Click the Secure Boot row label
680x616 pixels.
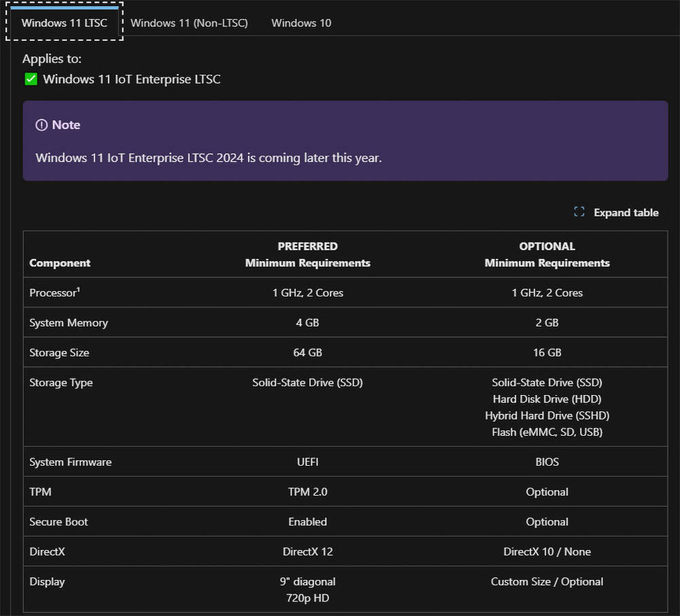tap(59, 521)
